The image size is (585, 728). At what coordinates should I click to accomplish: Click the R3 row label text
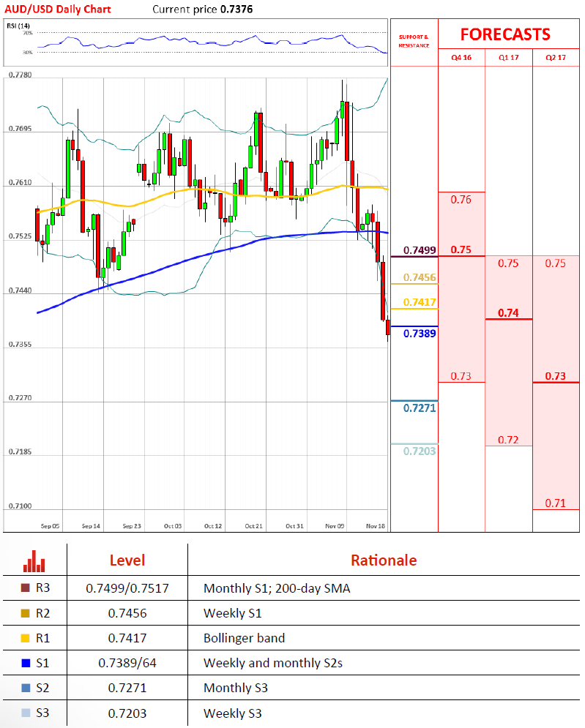tap(42, 588)
